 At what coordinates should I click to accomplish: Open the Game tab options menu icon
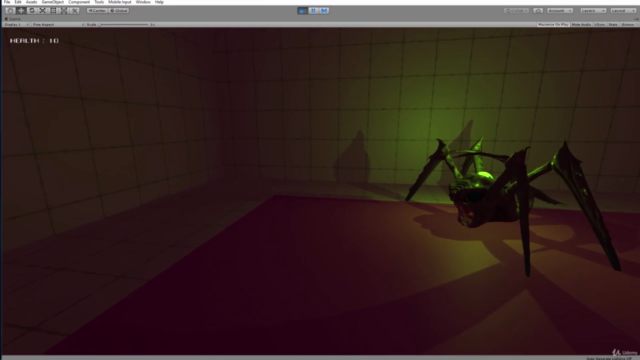click(636, 19)
